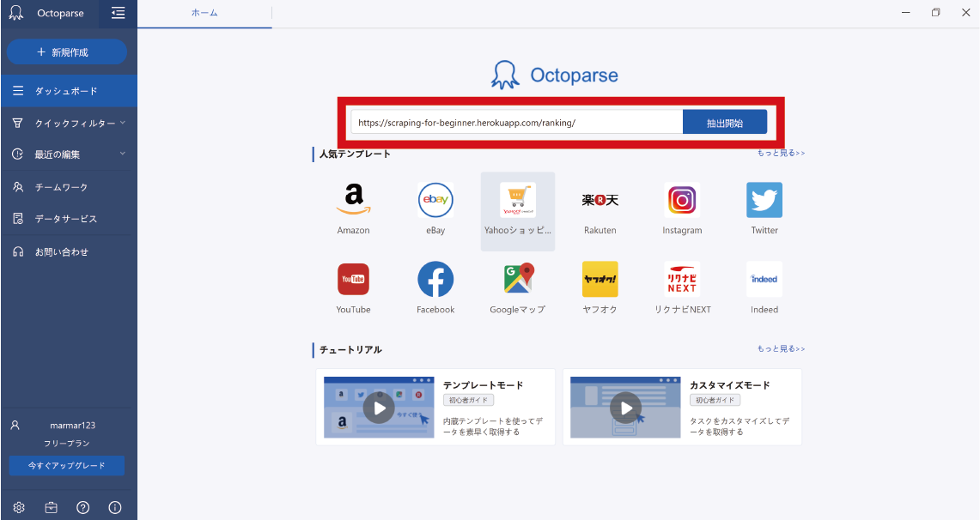This screenshot has width=980, height=520.
Task: Open the YouTube template icon
Action: tap(354, 279)
